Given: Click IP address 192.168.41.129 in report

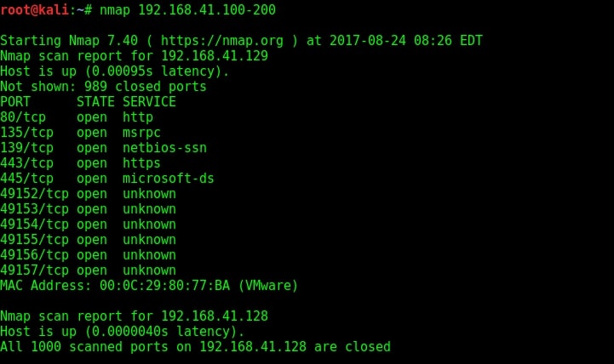Looking at the screenshot, I should (x=215, y=56).
